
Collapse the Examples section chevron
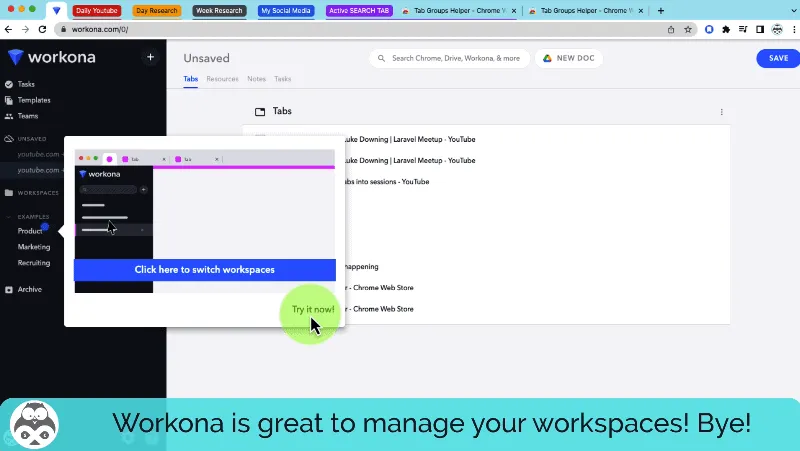8,217
